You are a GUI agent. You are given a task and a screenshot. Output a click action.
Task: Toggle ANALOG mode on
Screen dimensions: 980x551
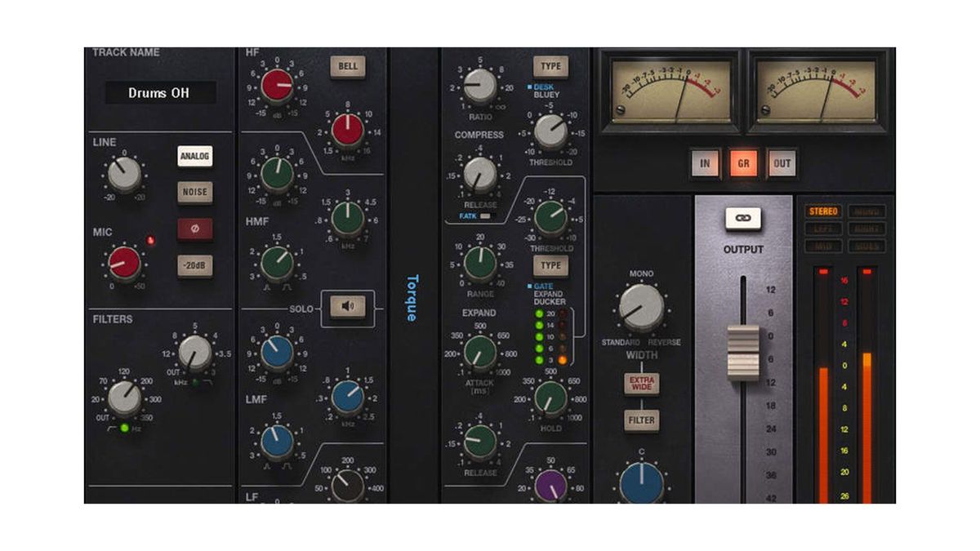pyautogui.click(x=194, y=157)
